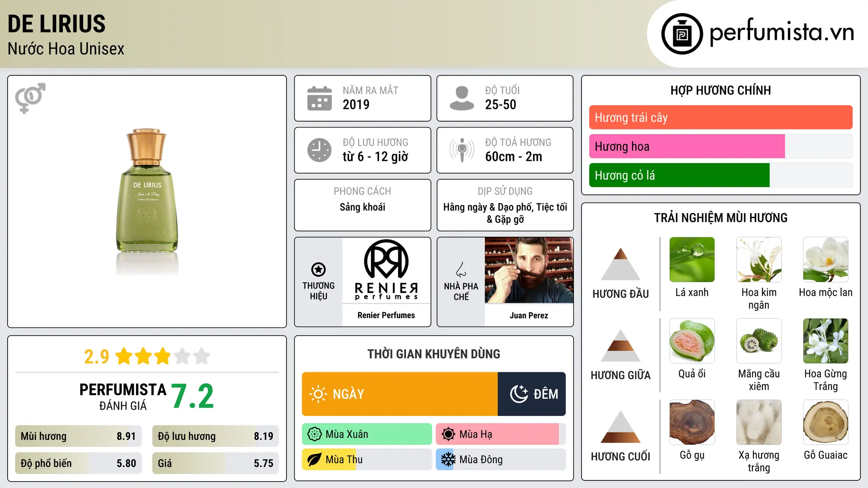This screenshot has height=488, width=868.
Task: Click the sun icon in the Ngày bar
Action: (x=318, y=394)
